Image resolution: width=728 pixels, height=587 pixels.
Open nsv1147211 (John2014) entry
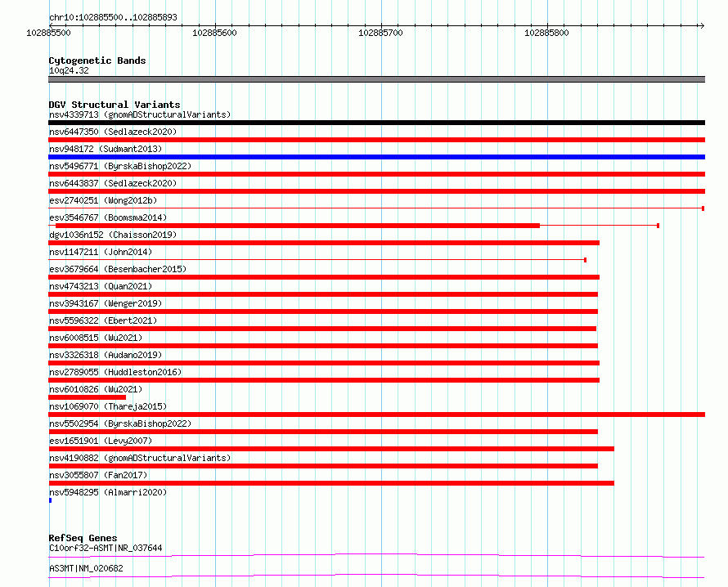pos(101,252)
